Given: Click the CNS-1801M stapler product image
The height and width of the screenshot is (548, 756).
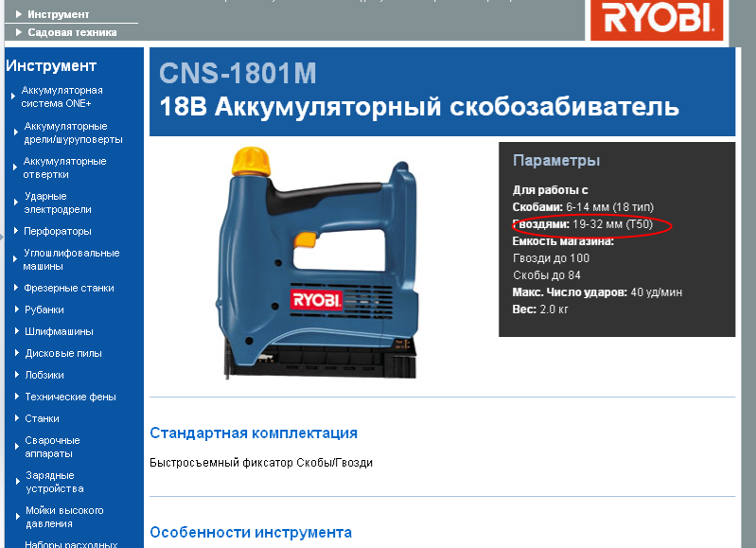Looking at the screenshot, I should pyautogui.click(x=316, y=263).
